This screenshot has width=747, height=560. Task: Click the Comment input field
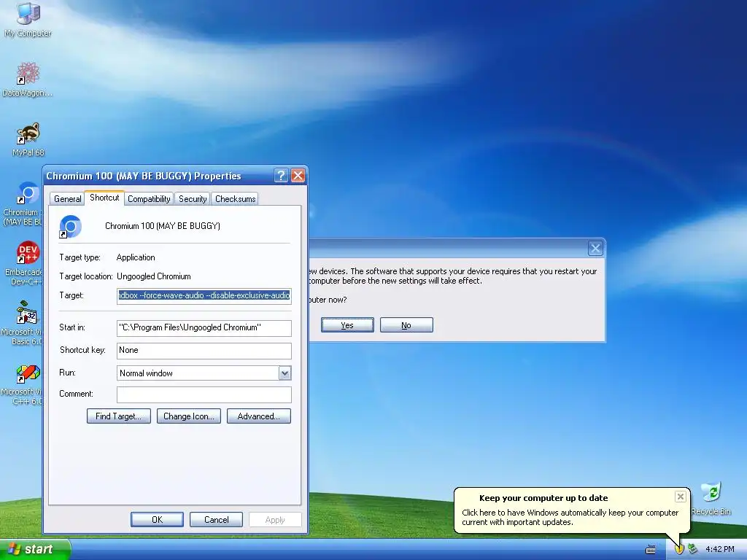(204, 394)
